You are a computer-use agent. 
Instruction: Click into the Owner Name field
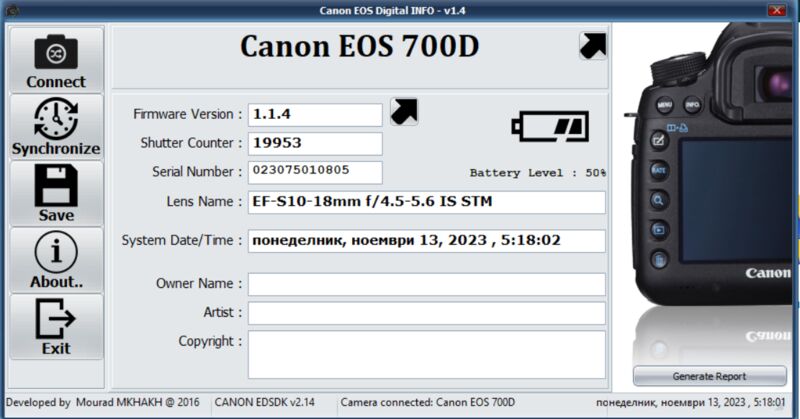426,284
